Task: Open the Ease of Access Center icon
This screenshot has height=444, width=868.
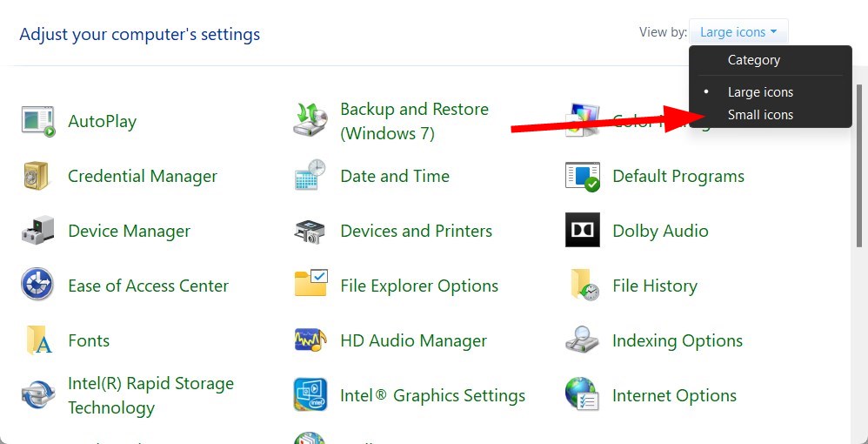Action: [x=37, y=284]
